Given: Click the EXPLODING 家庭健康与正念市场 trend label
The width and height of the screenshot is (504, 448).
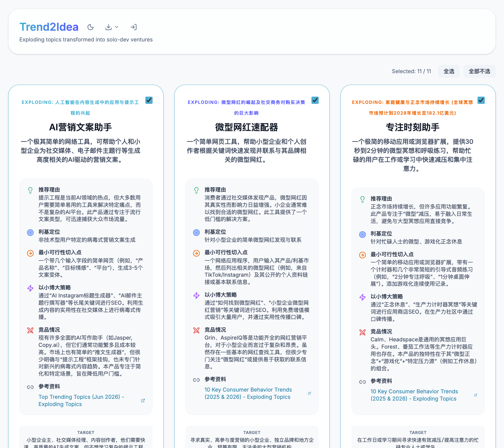Looking at the screenshot, I should click(413, 108).
